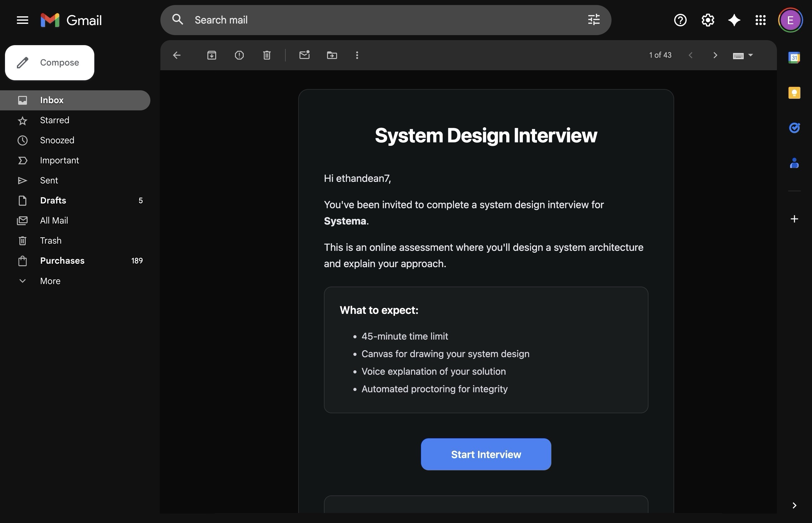This screenshot has height=523, width=812.
Task: Hide the side panel with the bottom chevron
Action: pos(794,505)
